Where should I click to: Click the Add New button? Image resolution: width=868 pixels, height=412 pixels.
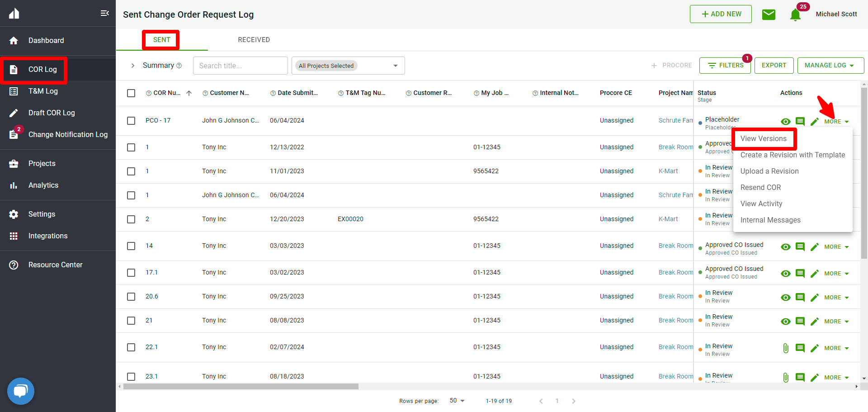coord(721,14)
